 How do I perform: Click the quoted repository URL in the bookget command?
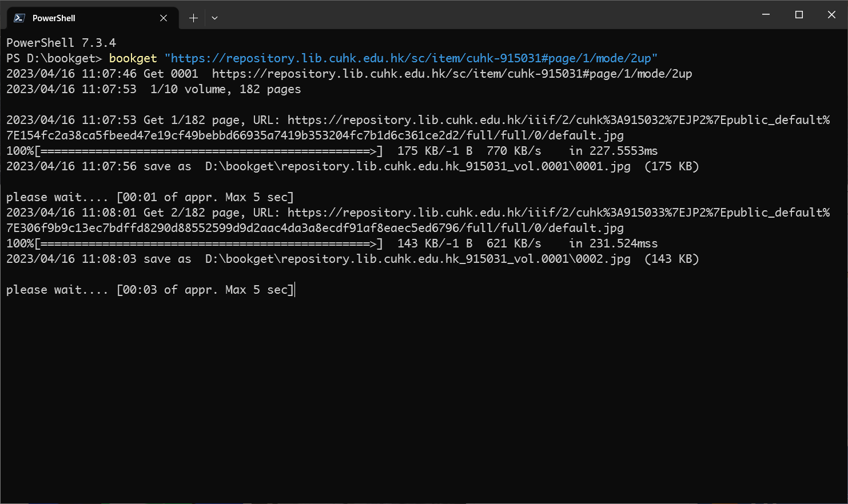[411, 58]
